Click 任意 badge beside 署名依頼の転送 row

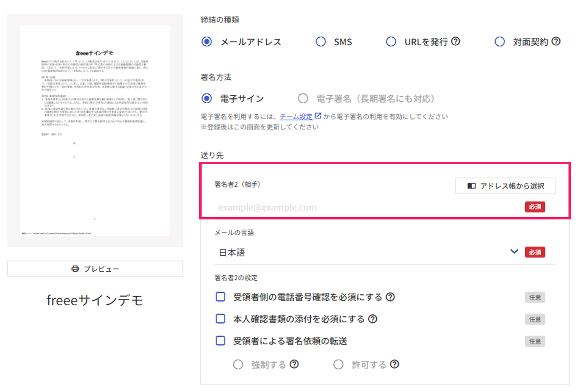pos(535,341)
